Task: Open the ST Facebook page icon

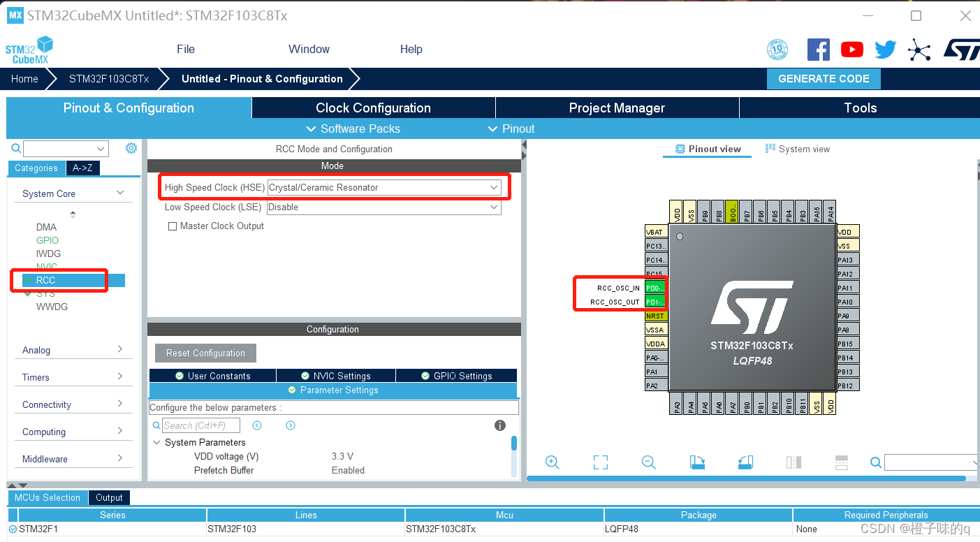Action: pos(819,50)
